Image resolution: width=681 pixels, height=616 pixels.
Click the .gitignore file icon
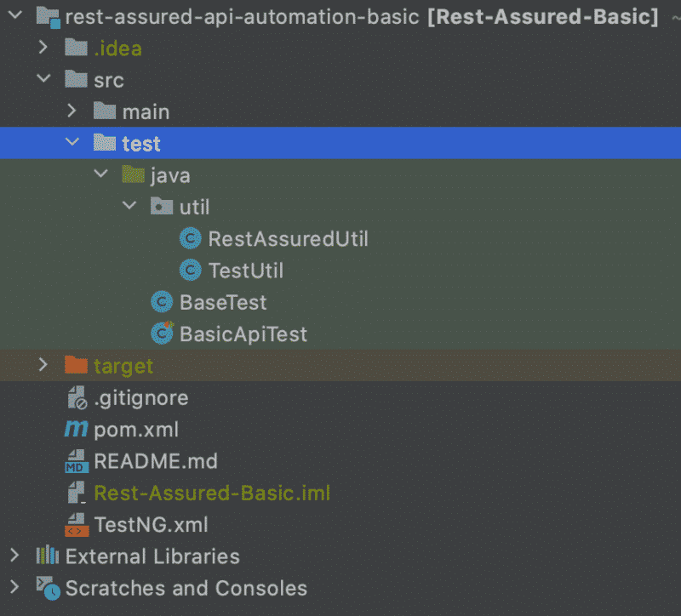pyautogui.click(x=77, y=397)
